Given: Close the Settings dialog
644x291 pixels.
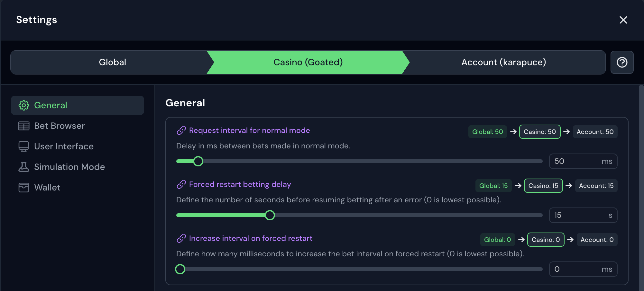Looking at the screenshot, I should (623, 20).
